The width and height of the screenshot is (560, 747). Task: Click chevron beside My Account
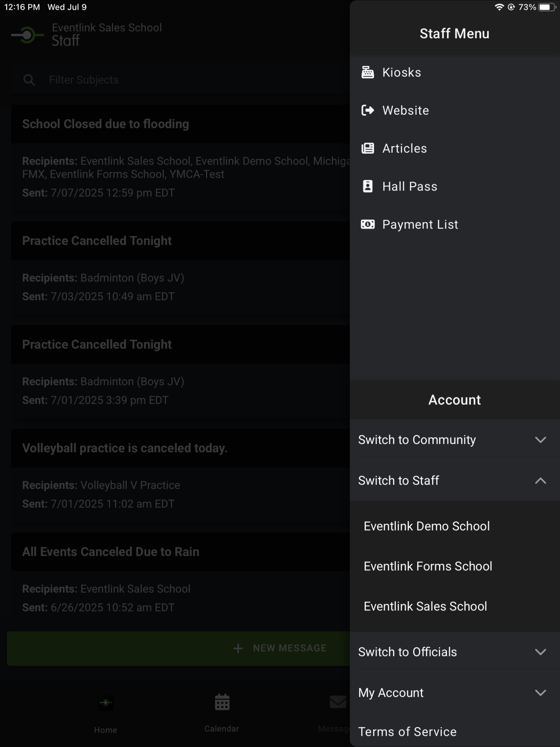[540, 693]
